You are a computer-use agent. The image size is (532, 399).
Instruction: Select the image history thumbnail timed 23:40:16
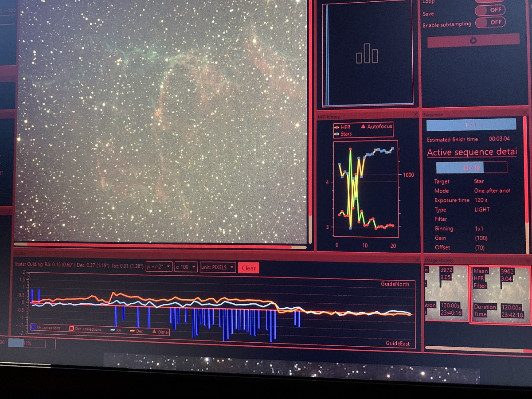click(x=446, y=293)
